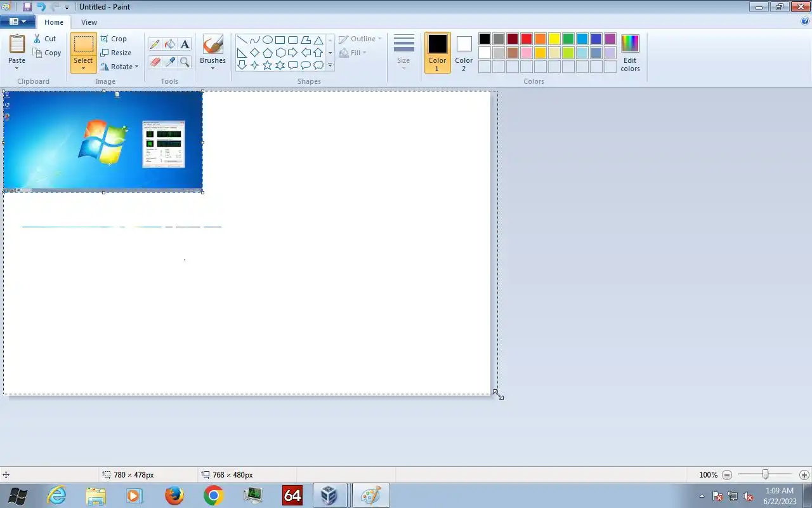
Task: Open the Resize dialog
Action: point(115,53)
